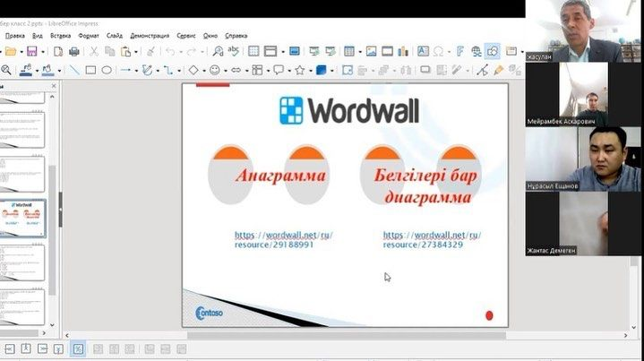
Task: Select the Lines and Arrows tool
Action: (x=125, y=70)
